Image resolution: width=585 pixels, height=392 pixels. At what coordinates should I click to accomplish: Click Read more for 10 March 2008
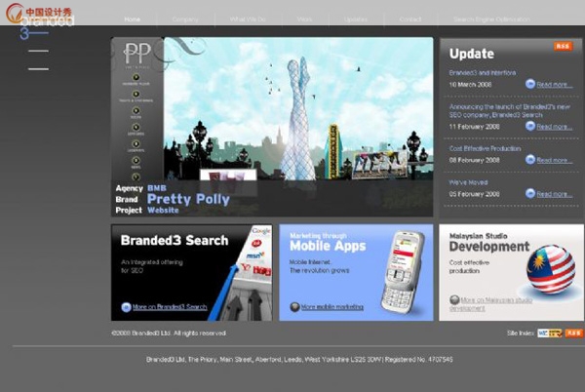(554, 85)
